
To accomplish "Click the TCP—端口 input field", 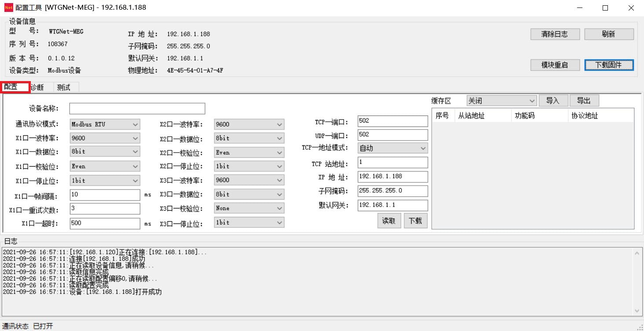I will [393, 121].
